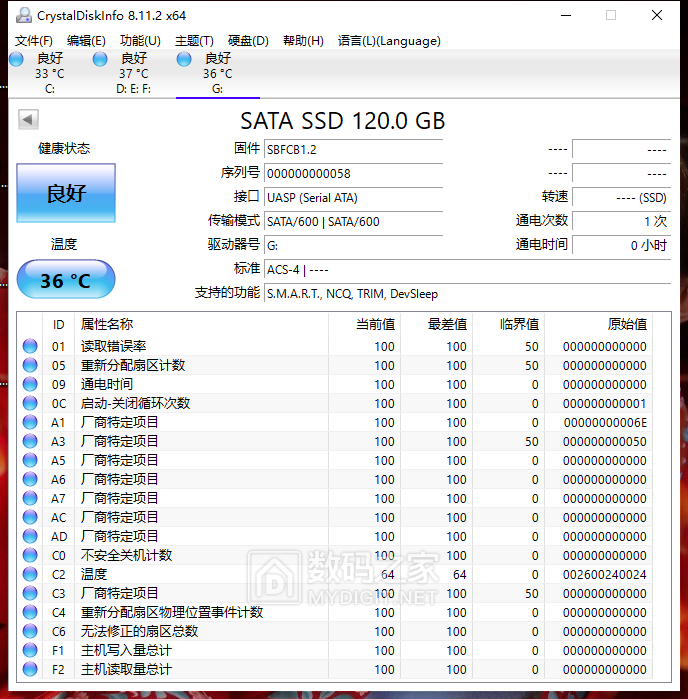
Task: Click status orb for attribute C4 row
Action: 30,612
